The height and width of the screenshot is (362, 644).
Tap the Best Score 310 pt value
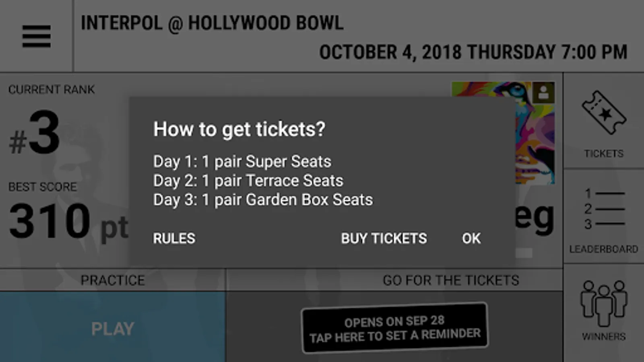tap(68, 221)
